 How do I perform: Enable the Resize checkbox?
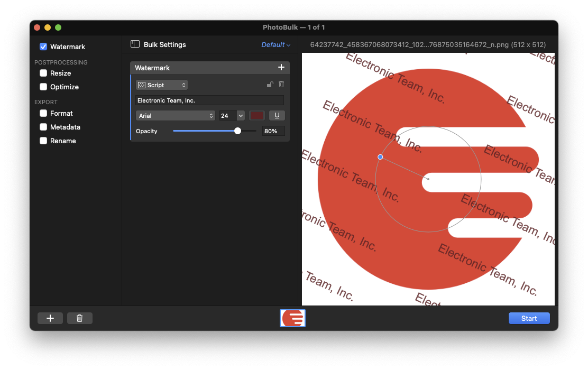pyautogui.click(x=43, y=73)
